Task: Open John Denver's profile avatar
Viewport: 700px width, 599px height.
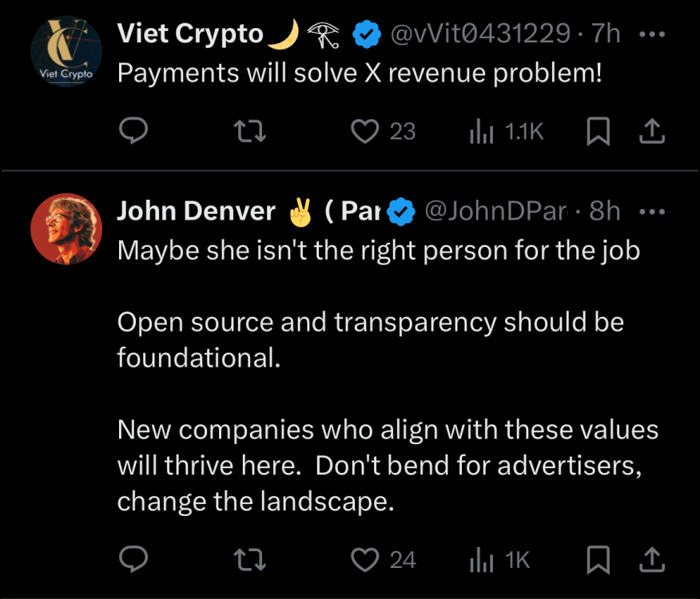Action: (66, 229)
